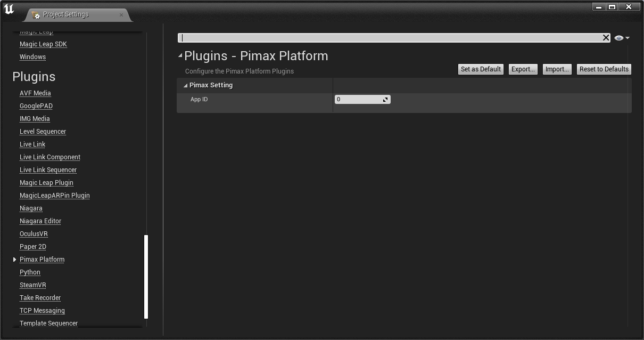Click the Project Settings tab icon
644x340 pixels.
[x=36, y=15]
